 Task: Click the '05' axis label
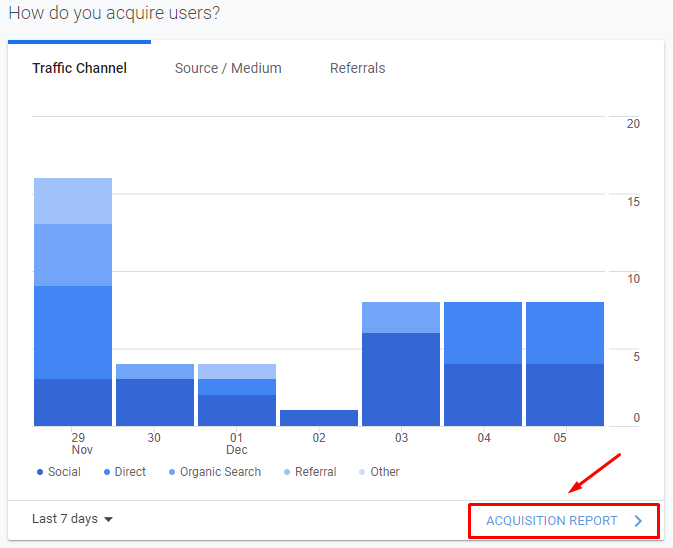tap(560, 438)
